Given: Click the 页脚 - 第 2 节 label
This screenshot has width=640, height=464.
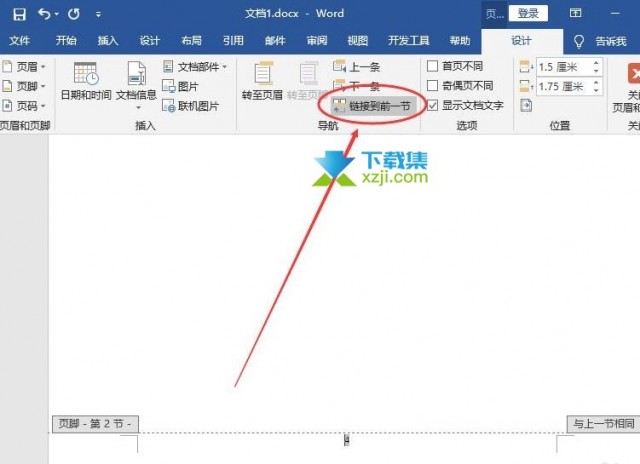Looking at the screenshot, I should 95,424.
